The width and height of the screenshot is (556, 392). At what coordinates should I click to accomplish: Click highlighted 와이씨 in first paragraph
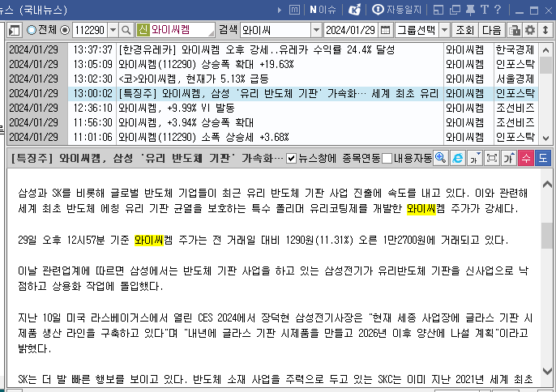click(x=421, y=208)
